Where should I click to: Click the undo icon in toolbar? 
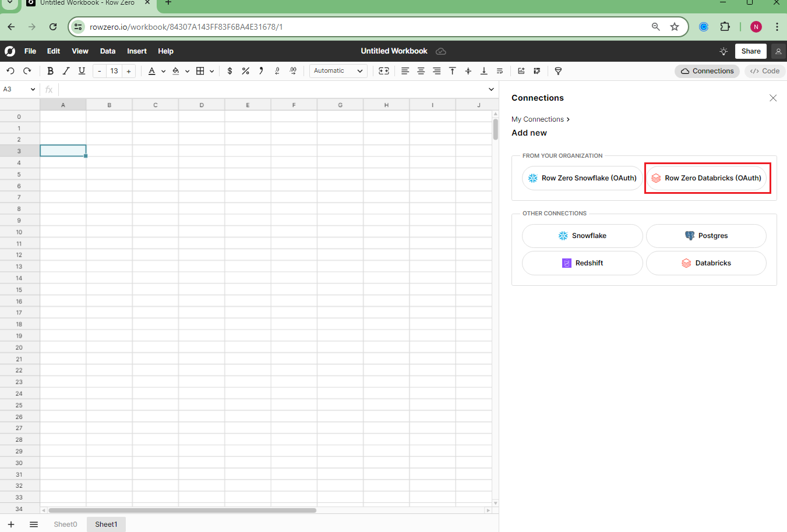(x=10, y=71)
